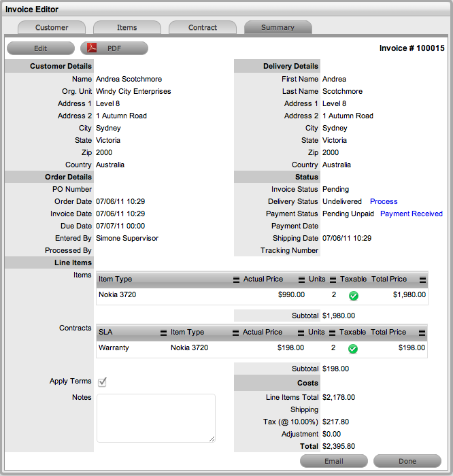453x476 pixels.
Task: Click the Invoice Status value Pending
Action: [335, 189]
